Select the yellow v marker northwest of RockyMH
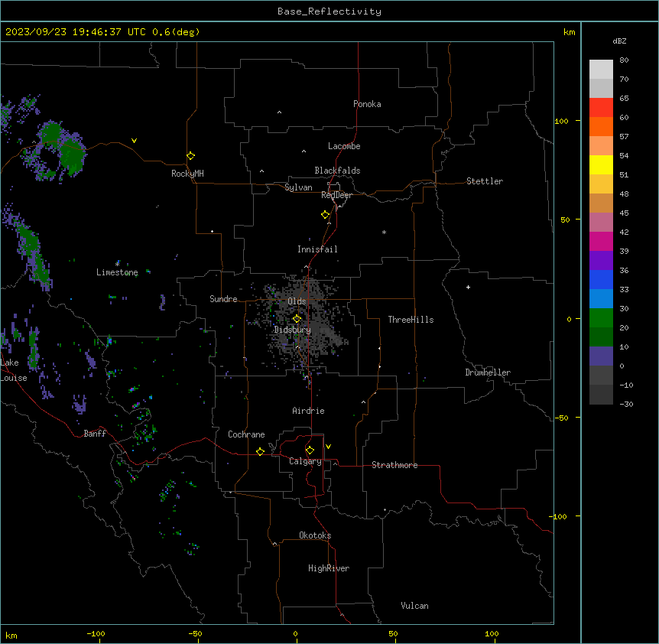The height and width of the screenshot is (644, 659). tap(134, 141)
